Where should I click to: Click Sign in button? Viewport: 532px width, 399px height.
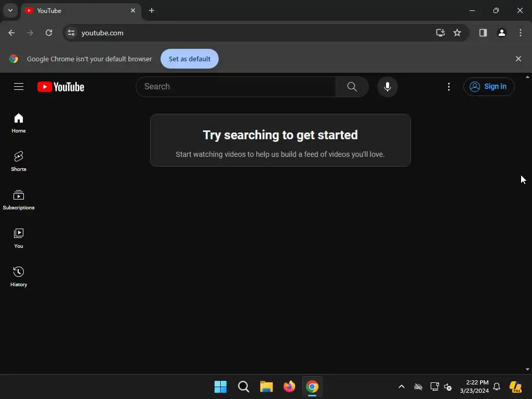point(488,87)
